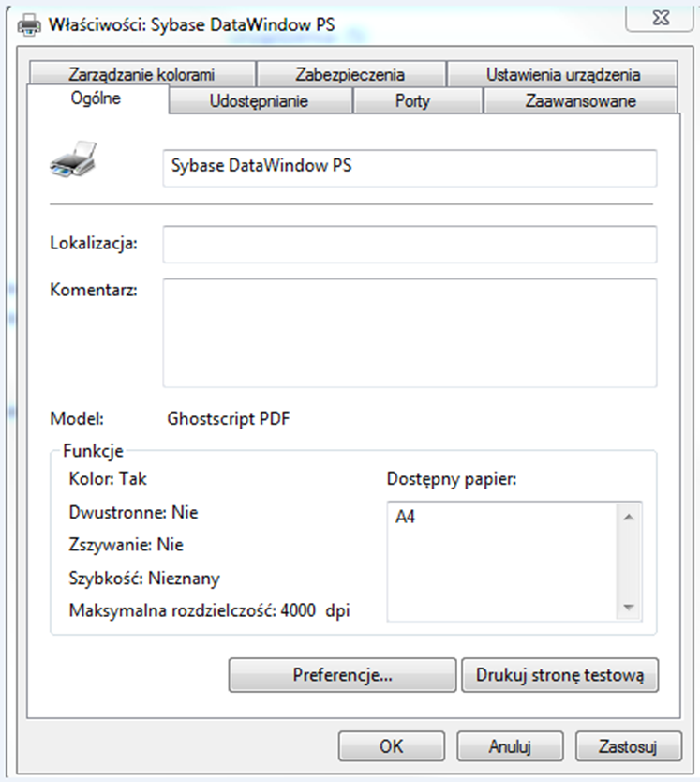The image size is (700, 782).
Task: Click the Dostępny papier: label
Action: pos(452,479)
